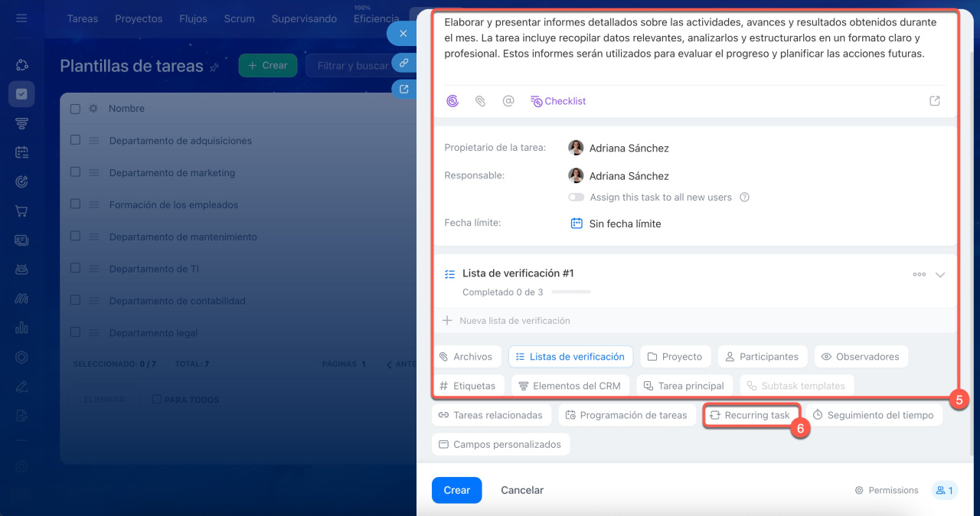Click the copy link icon on panel edge
Screen dimensions: 980x516
click(403, 63)
